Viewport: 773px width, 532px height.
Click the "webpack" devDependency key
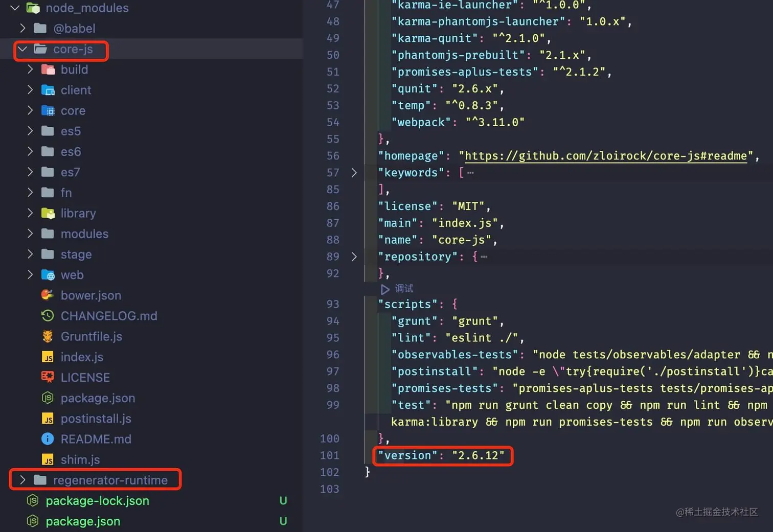[421, 122]
